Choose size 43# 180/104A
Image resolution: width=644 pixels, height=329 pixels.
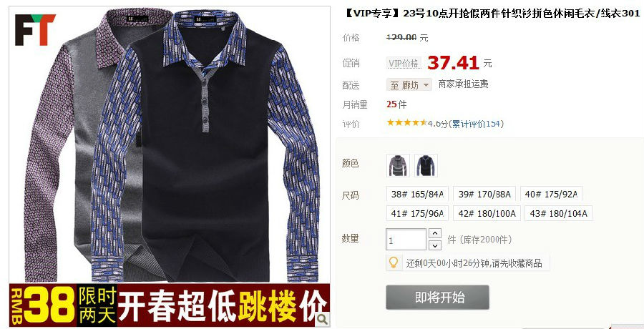tap(559, 213)
